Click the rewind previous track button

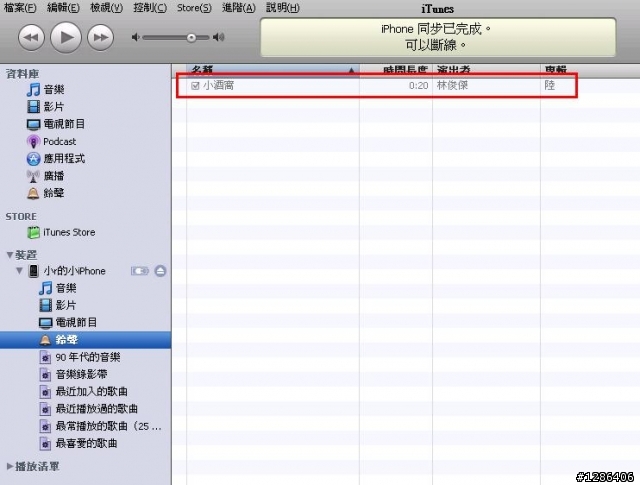pyautogui.click(x=31, y=37)
